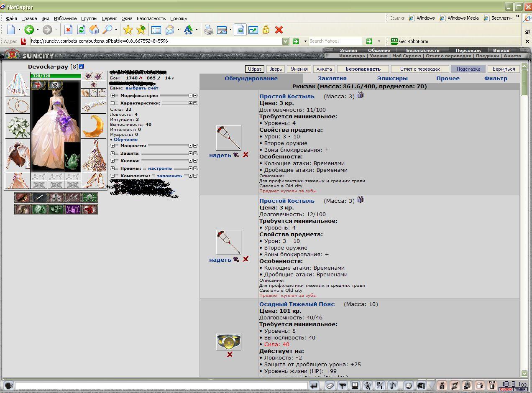Open the Файл menu
This screenshot has width=532, height=393.
click(12, 18)
